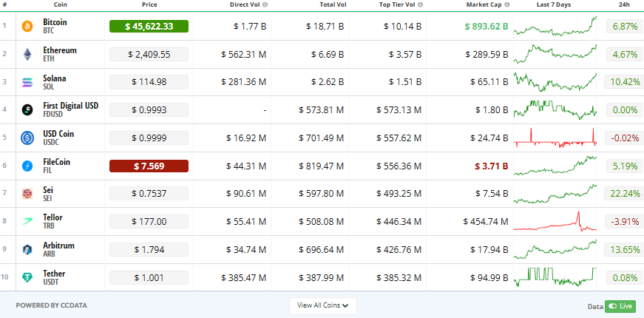
Task: Sort by 24h column header
Action: 623,5
